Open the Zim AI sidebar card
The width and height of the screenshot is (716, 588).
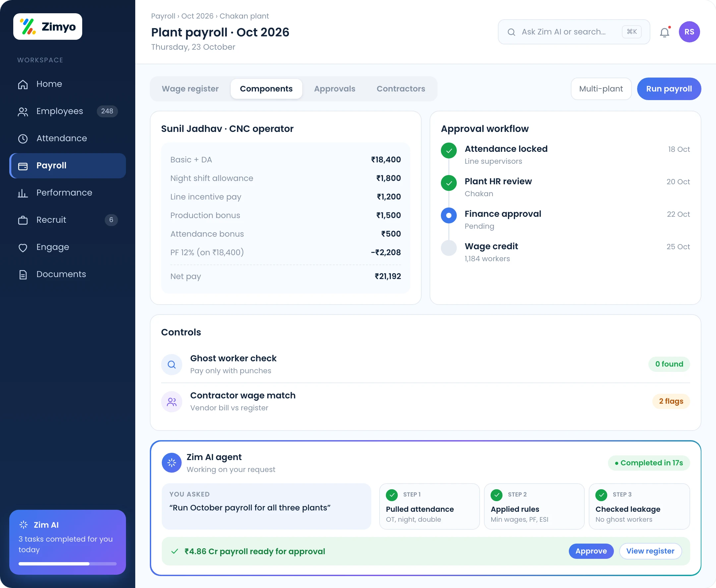(68, 542)
